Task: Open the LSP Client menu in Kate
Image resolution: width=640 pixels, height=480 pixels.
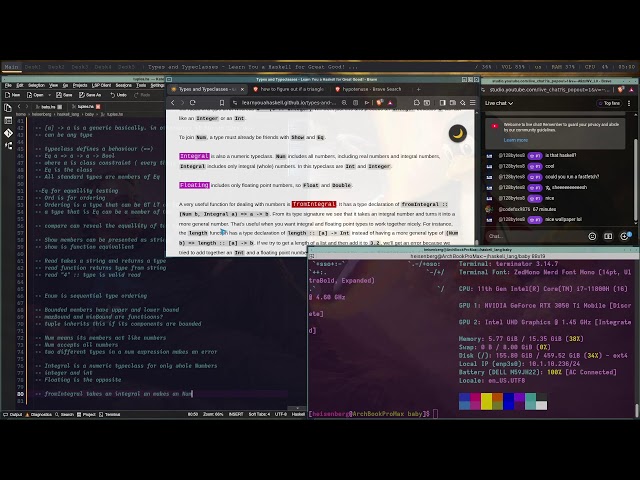Action: click(101, 85)
